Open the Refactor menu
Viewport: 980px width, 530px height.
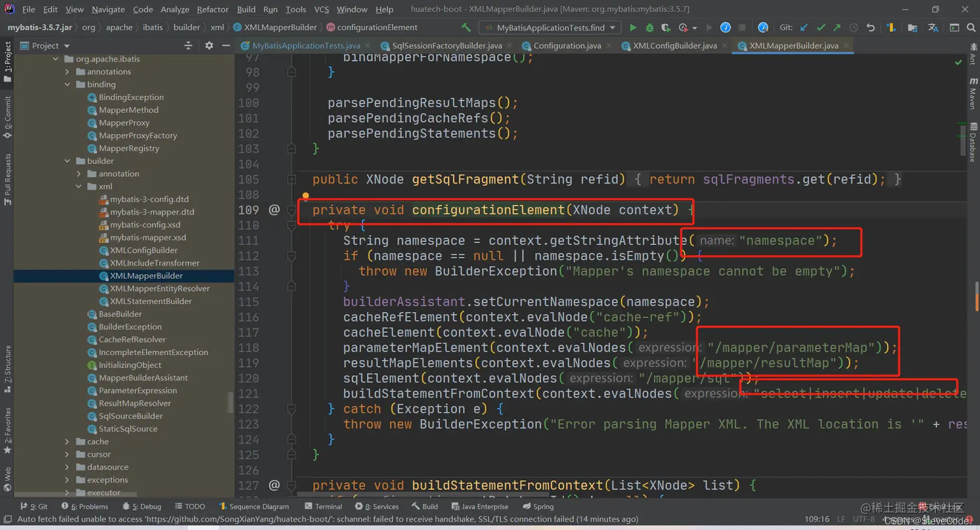pyautogui.click(x=213, y=9)
